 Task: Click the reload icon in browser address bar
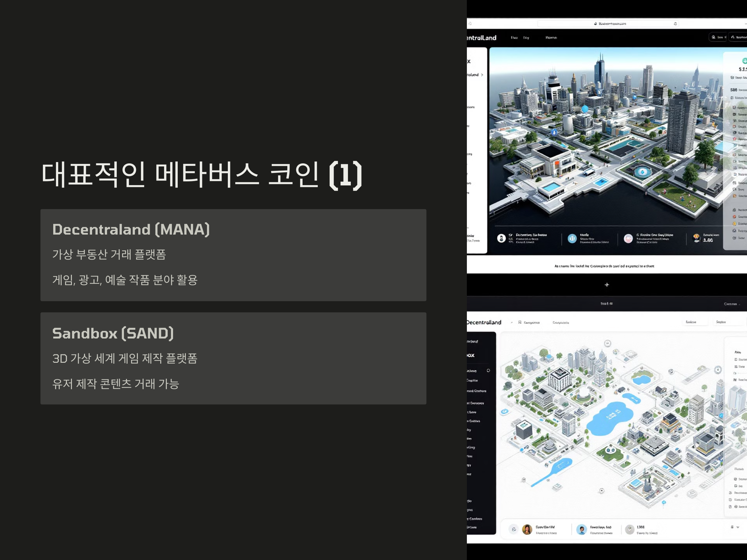[x=675, y=24]
